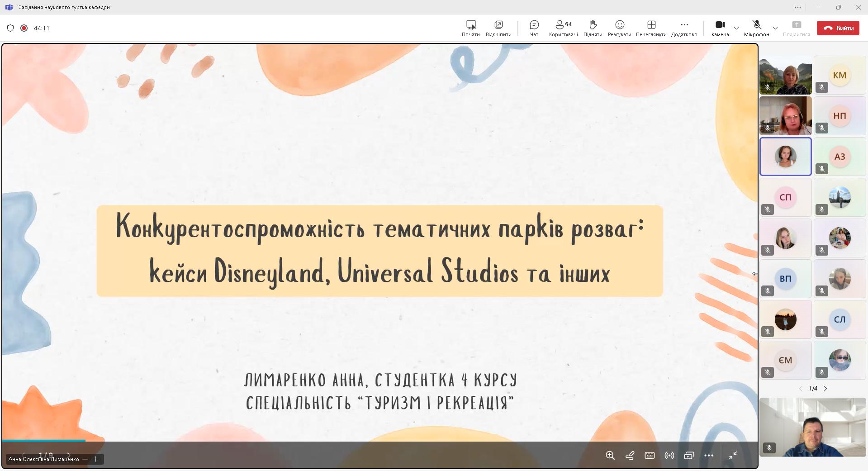The image size is (868, 471).
Task: Click muted mic icon on self video
Action: pyautogui.click(x=769, y=448)
